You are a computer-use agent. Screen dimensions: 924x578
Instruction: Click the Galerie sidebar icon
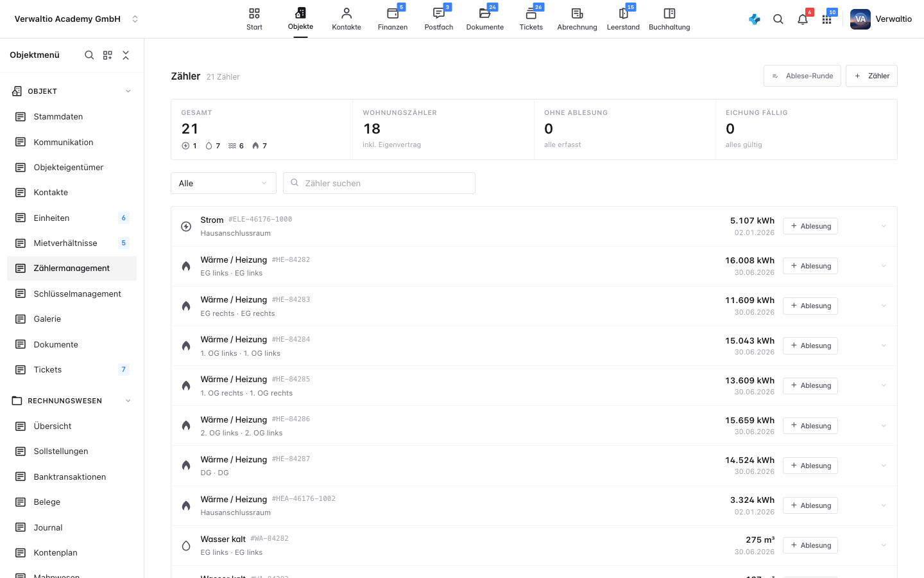pyautogui.click(x=21, y=319)
